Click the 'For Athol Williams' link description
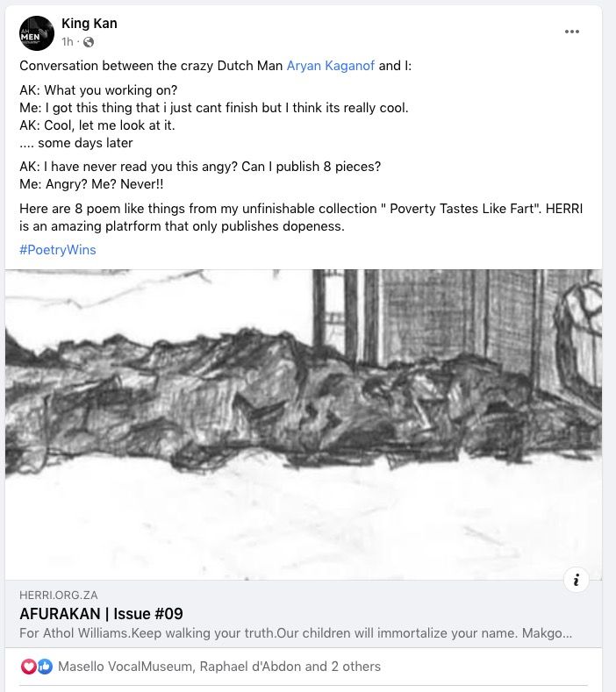 [296, 633]
